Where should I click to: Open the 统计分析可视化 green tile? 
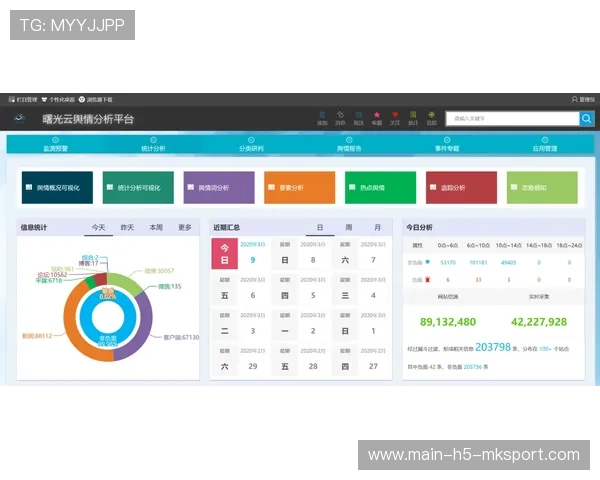coord(138,187)
